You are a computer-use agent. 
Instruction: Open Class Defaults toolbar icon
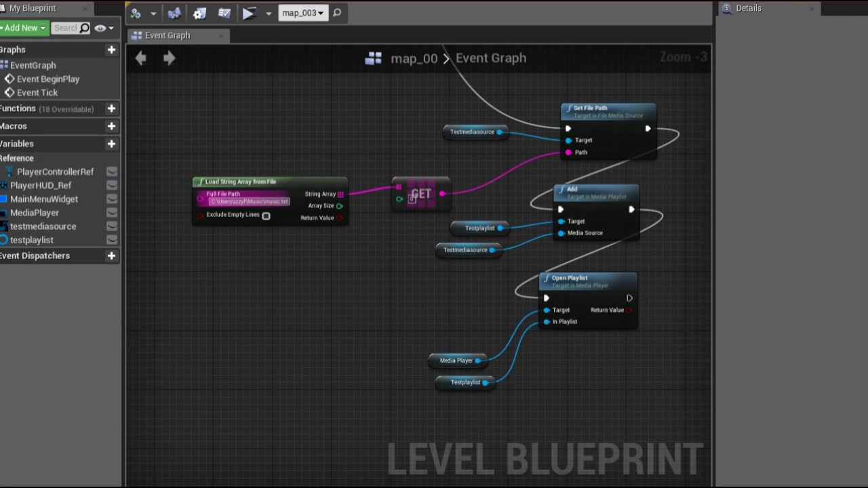224,13
